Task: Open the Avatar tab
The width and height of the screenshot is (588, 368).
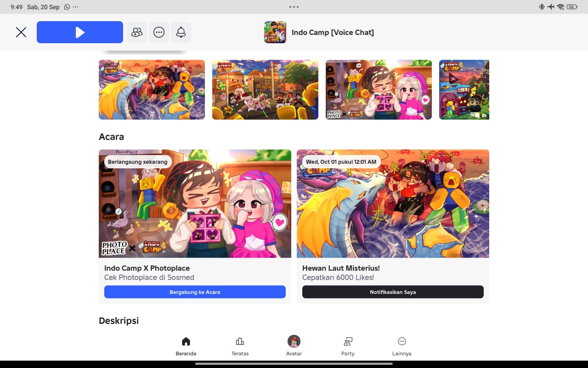Action: [x=294, y=347]
